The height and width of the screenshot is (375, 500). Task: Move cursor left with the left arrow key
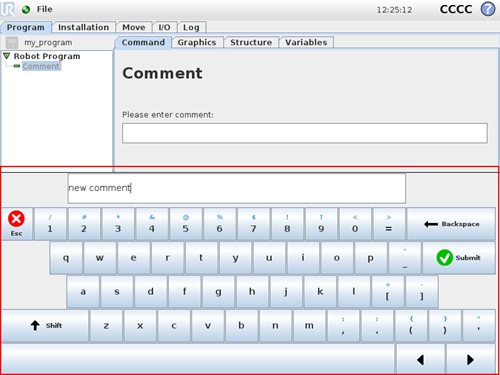click(421, 359)
